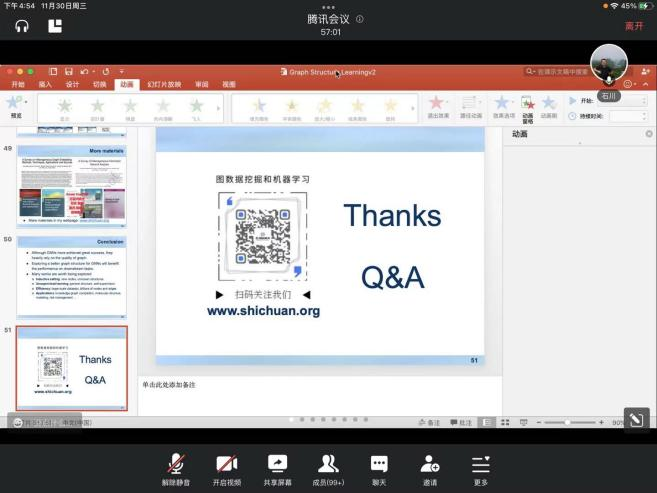Leave the meeting with 离开
Viewport: 657px width, 493px height.
[634, 26]
